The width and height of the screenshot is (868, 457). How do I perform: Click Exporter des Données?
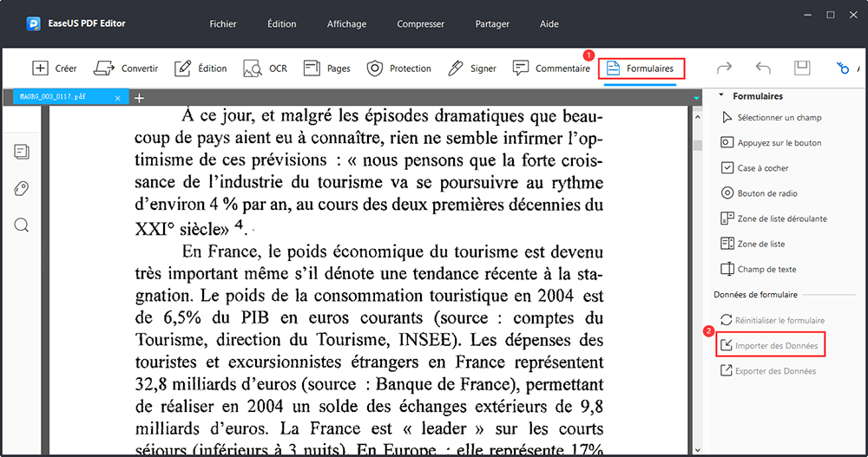pos(768,370)
